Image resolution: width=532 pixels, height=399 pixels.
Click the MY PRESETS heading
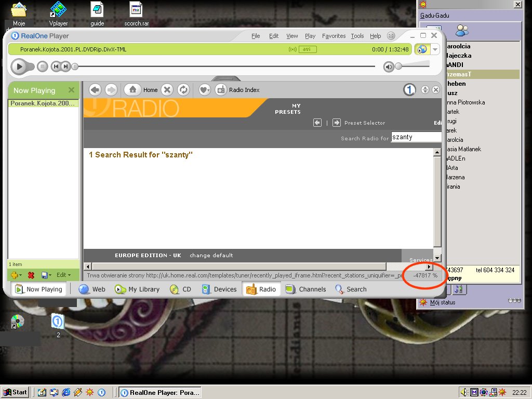point(288,109)
